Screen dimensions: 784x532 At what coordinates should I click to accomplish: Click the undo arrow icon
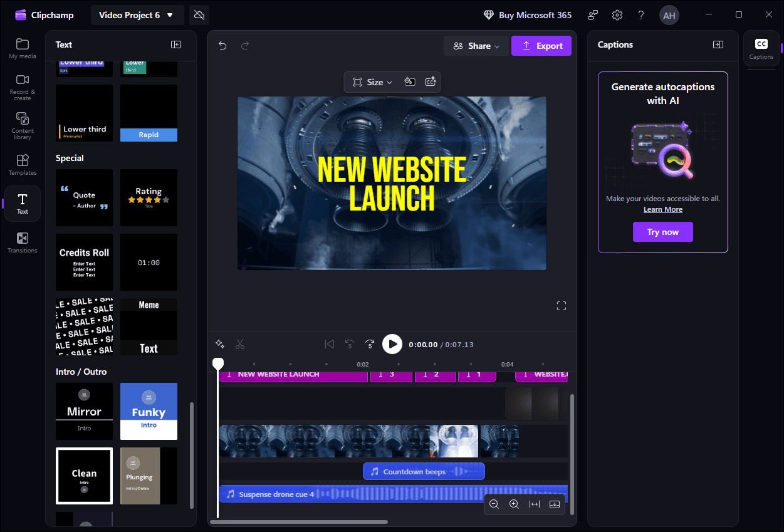coord(222,45)
